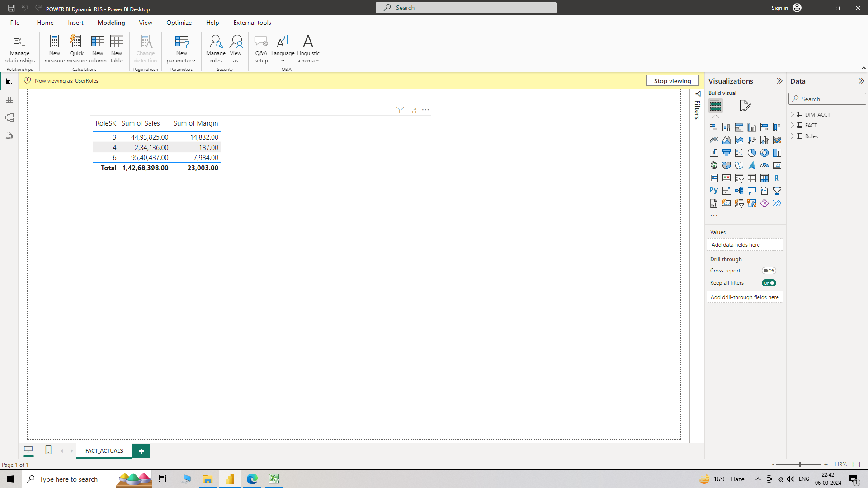Click Stop viewing button
The width and height of the screenshot is (868, 488).
click(672, 81)
